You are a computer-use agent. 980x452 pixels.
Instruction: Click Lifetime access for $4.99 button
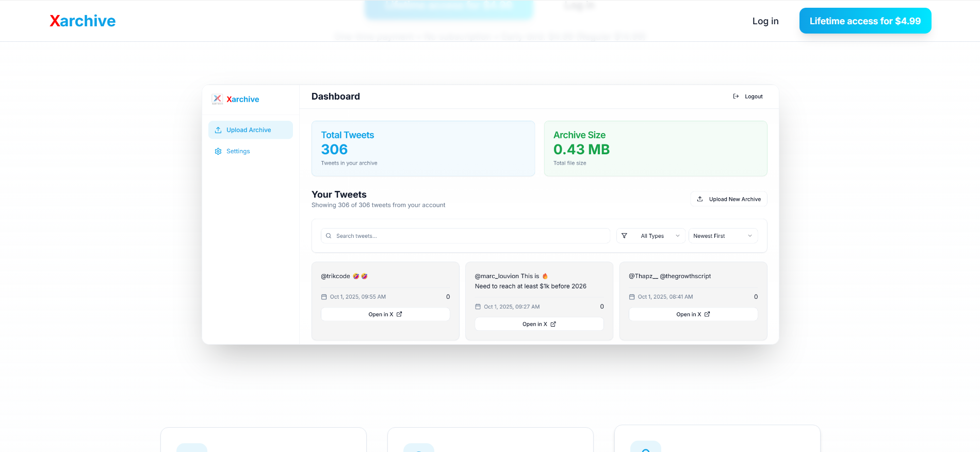tap(865, 21)
